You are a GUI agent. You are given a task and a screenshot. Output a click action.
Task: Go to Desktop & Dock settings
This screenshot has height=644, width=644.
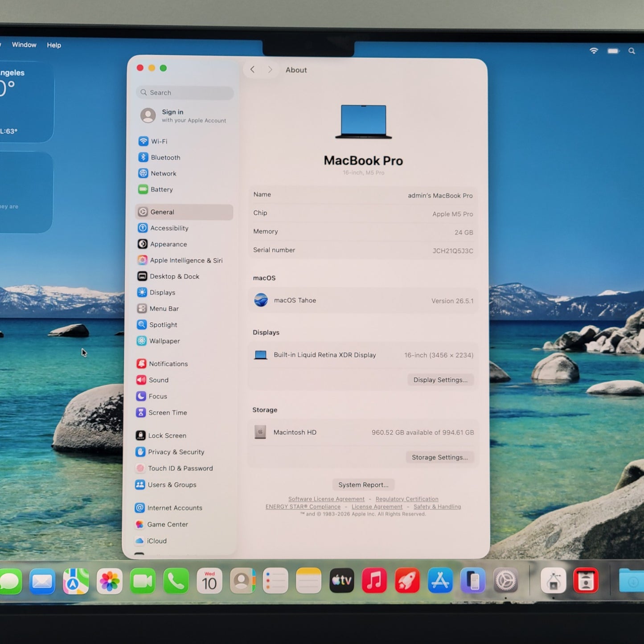click(184, 276)
